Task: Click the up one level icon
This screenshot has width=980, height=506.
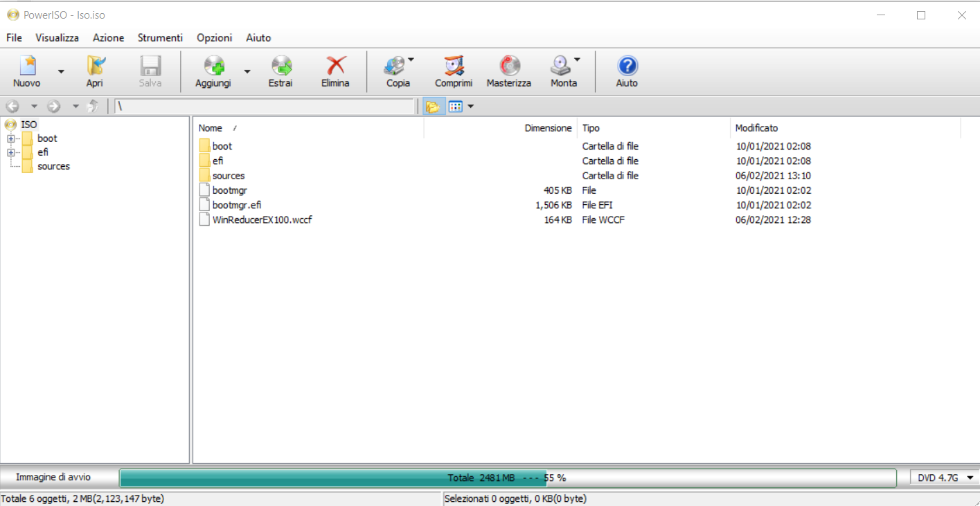Action: coord(93,107)
